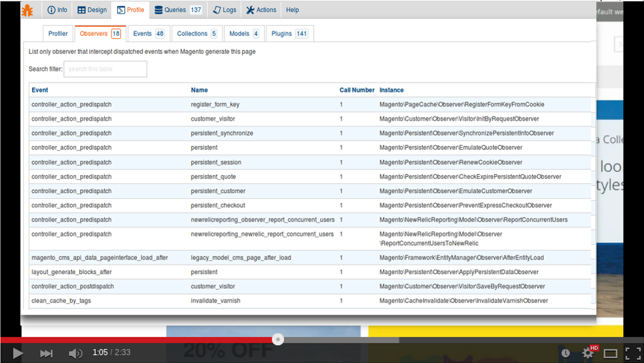
Task: Click the InvalidateVarnishObserver instance cell
Action: pyautogui.click(x=464, y=301)
